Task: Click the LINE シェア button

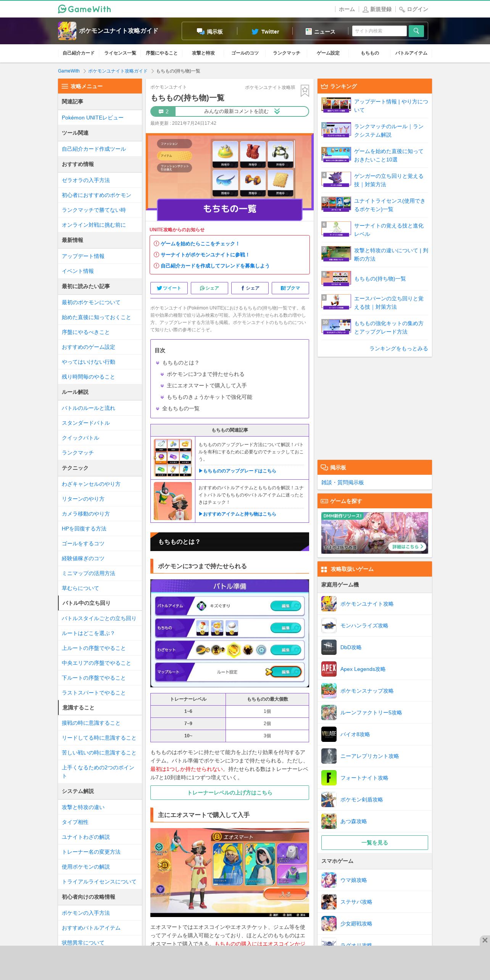Action: [x=210, y=288]
